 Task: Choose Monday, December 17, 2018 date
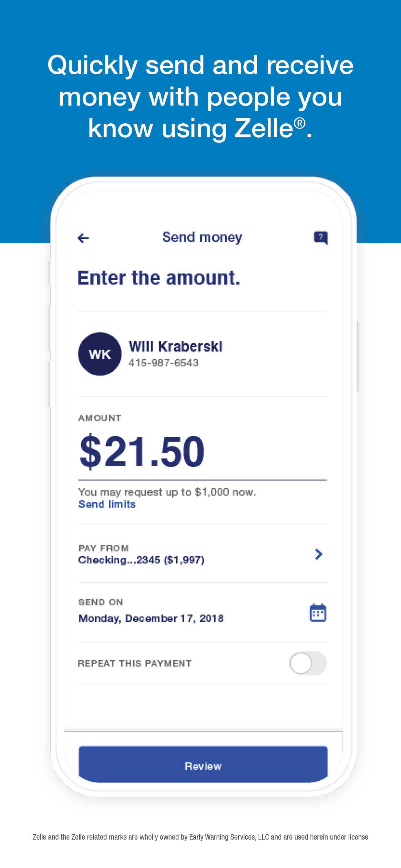click(151, 618)
